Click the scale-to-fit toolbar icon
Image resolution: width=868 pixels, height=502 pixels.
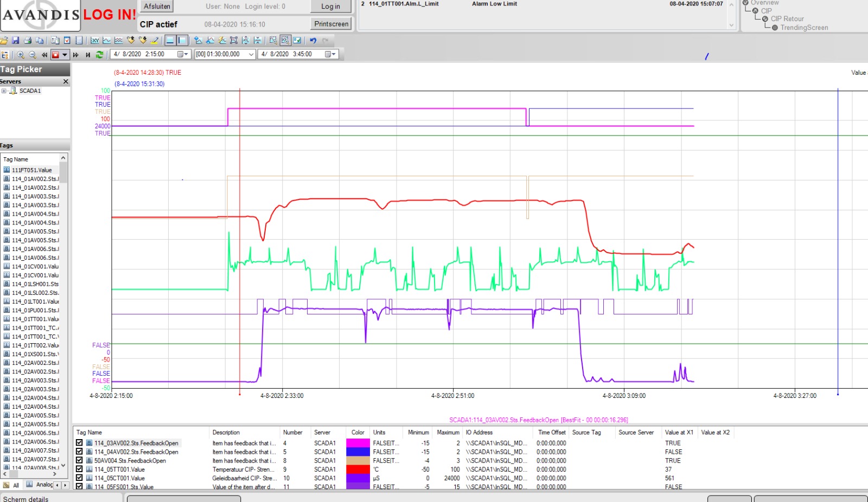(234, 41)
